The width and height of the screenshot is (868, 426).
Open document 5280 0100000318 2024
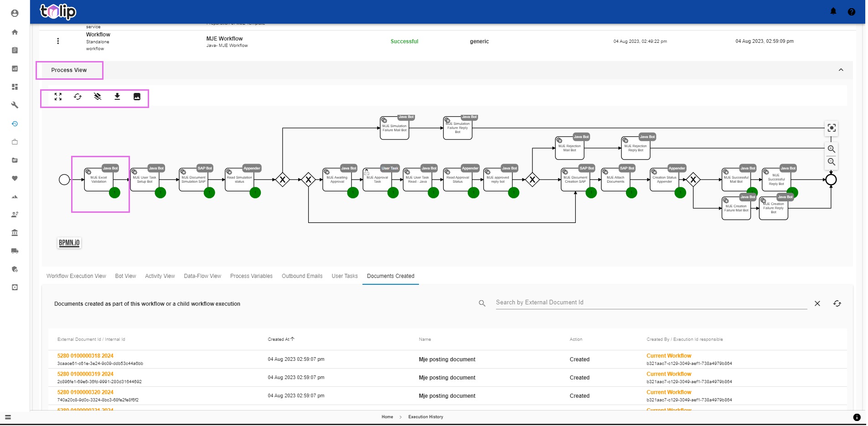click(85, 356)
